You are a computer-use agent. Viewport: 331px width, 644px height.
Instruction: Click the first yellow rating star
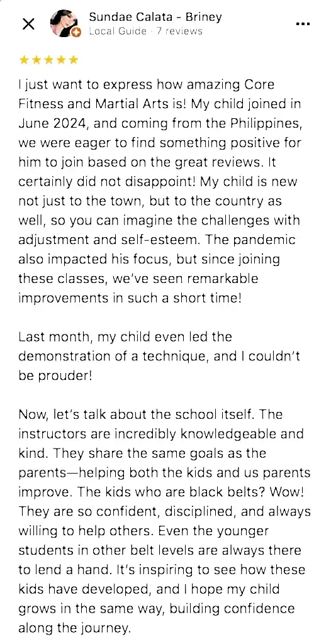click(x=24, y=60)
